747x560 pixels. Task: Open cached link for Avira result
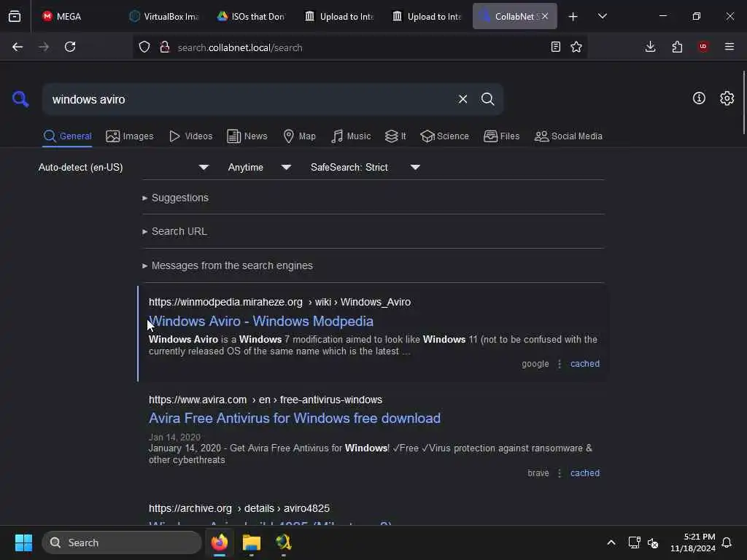point(584,472)
